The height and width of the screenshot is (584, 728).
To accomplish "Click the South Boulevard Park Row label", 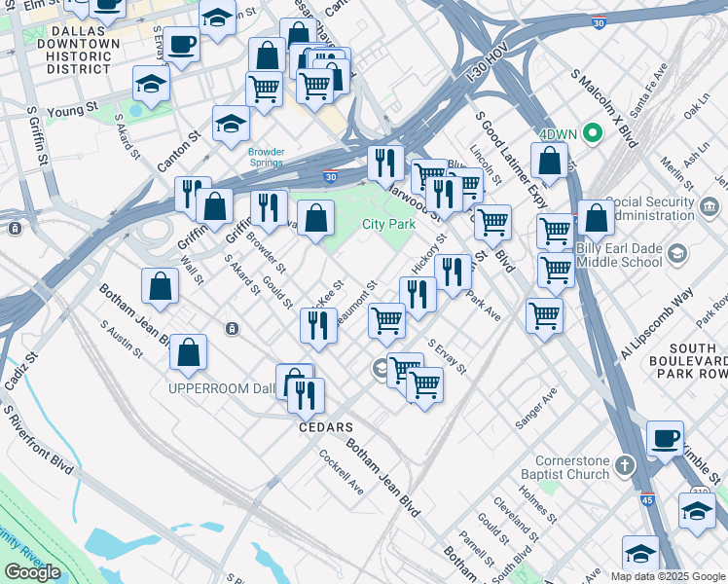I will (688, 361).
